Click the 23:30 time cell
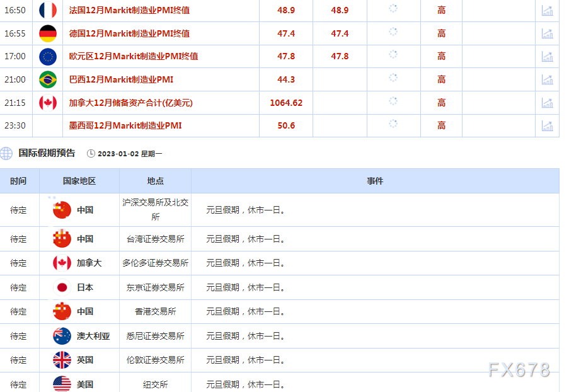This screenshot has width=569, height=392. [15, 125]
